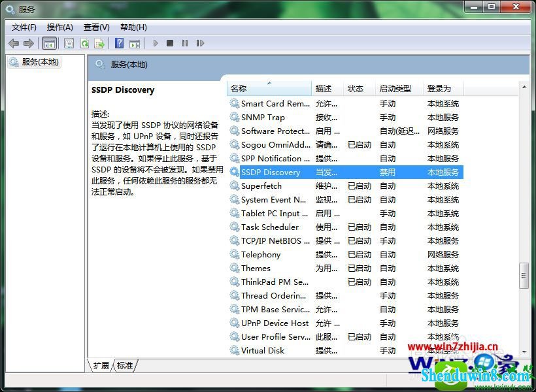The width and height of the screenshot is (536, 392).
Task: Click the gear icon beside Virtual Disk
Action: [x=235, y=350]
